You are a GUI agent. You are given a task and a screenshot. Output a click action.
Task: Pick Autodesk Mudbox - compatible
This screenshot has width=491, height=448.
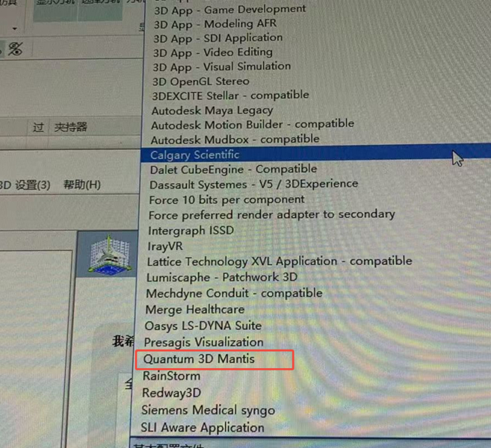point(235,140)
